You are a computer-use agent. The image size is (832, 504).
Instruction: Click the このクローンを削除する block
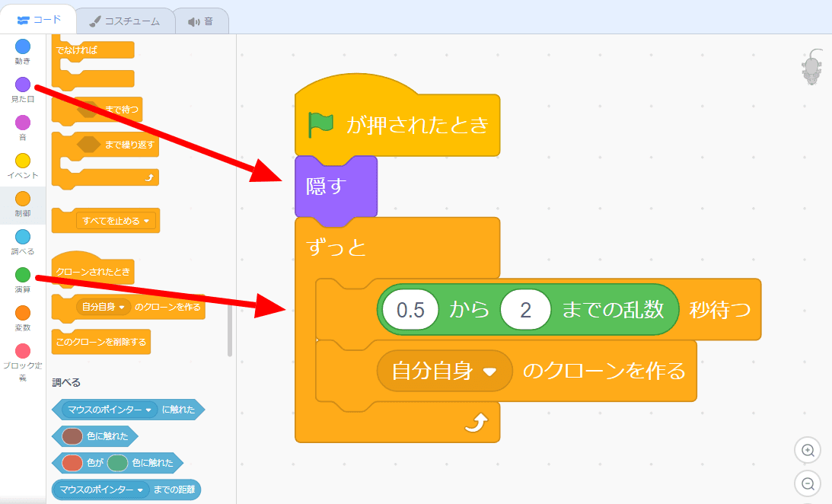pyautogui.click(x=100, y=342)
